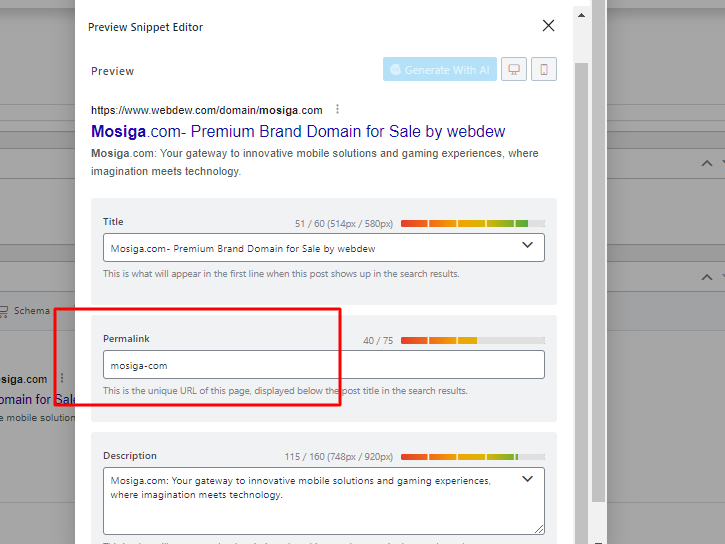
Task: Open the Mosiga.com preview title link
Action: click(298, 131)
